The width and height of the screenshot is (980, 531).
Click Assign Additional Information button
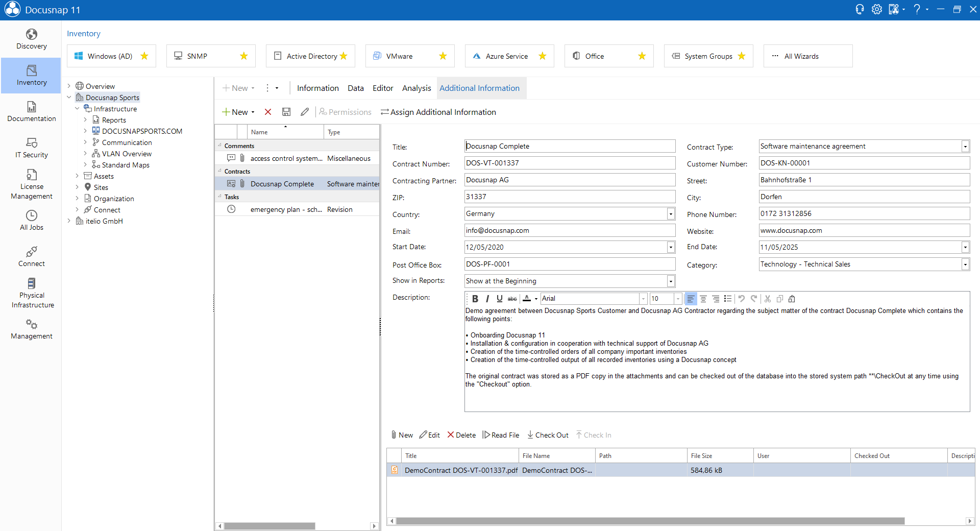(x=438, y=112)
